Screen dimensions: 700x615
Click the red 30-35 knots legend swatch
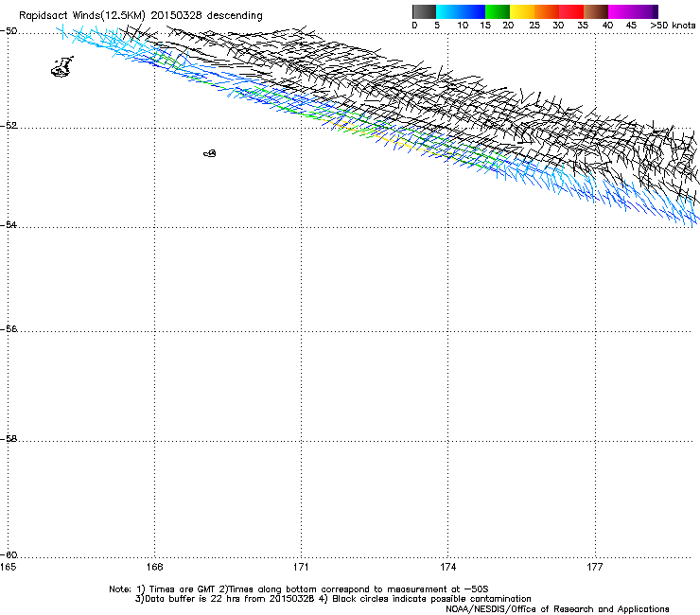click(571, 11)
